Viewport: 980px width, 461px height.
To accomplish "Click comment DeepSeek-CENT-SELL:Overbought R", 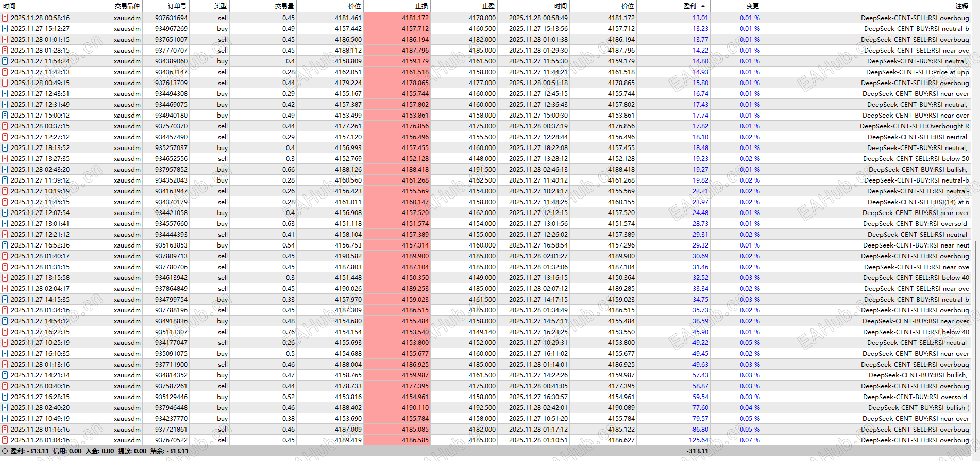I will 914,126.
